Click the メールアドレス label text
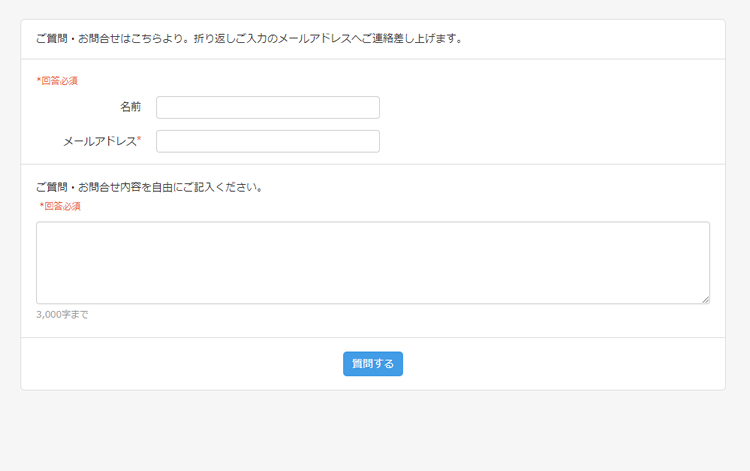This screenshot has width=750, height=471. [98, 141]
